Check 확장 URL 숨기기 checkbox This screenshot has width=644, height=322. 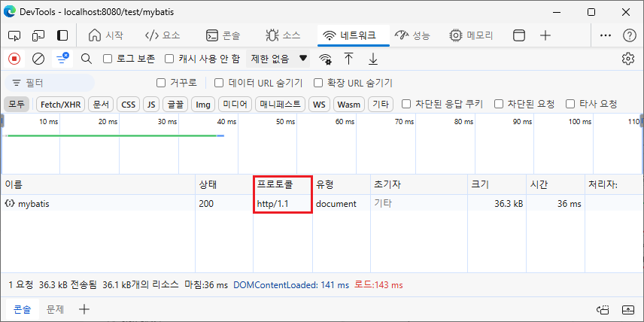[318, 83]
